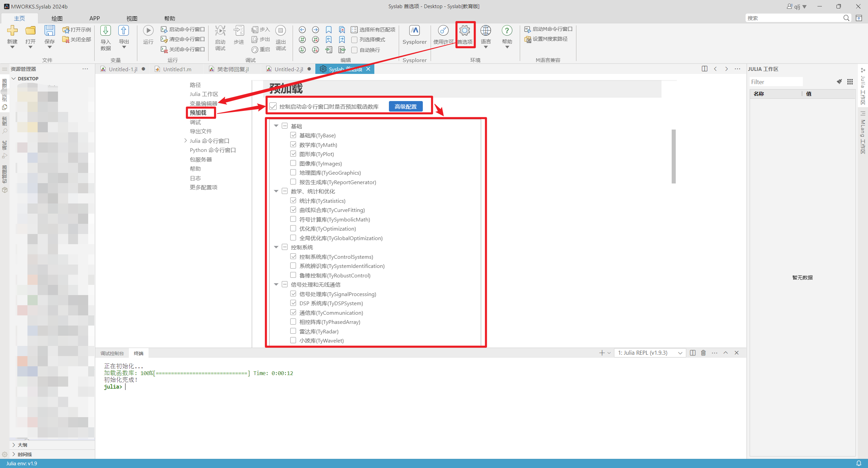This screenshot has width=868, height=468.
Task: Expand Julia 命令行窗口 settings section
Action: [x=185, y=141]
